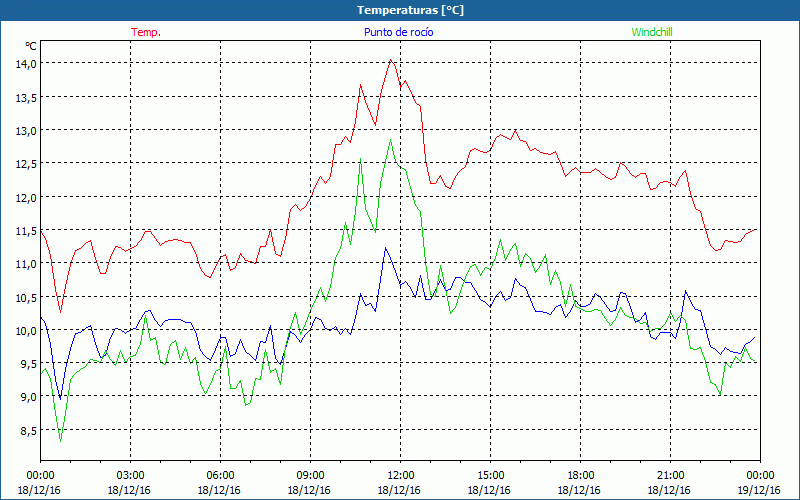Click the 12,5 y-axis value
This screenshot has height=500, width=800.
pyautogui.click(x=27, y=164)
